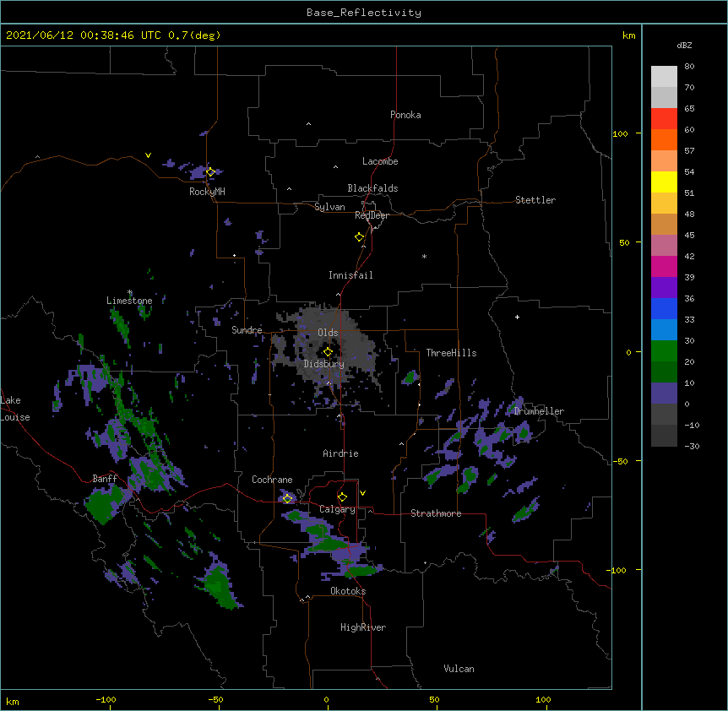Click the yellow diamond marker at RockyMH

[210, 172]
